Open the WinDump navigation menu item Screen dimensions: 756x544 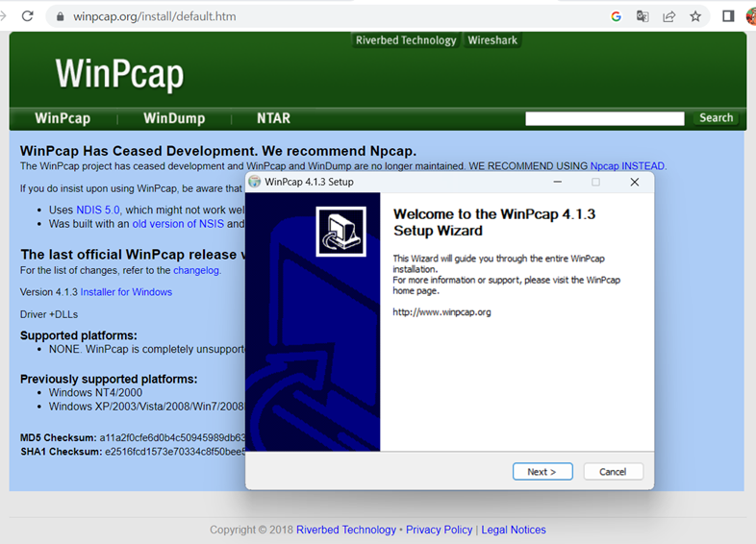point(174,118)
